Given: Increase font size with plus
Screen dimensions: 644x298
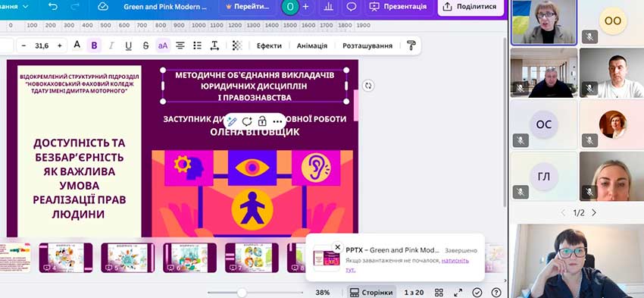Looking at the screenshot, I should (x=60, y=45).
